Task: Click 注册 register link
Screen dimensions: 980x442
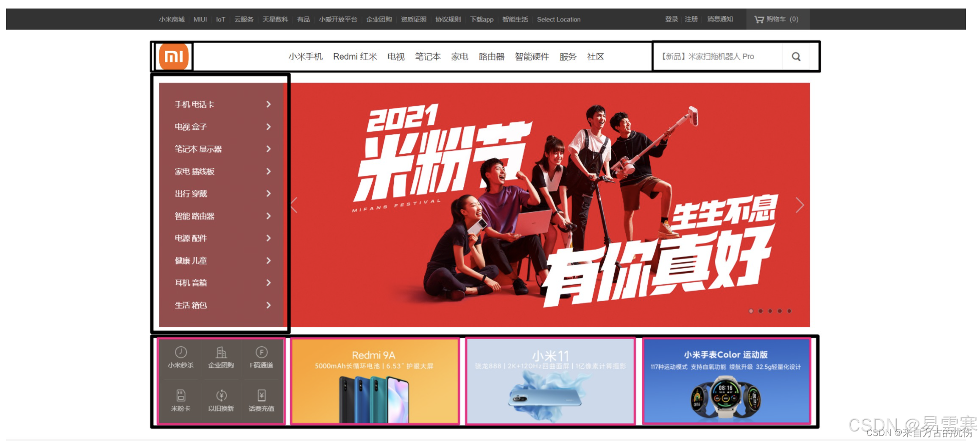Action: click(x=691, y=19)
